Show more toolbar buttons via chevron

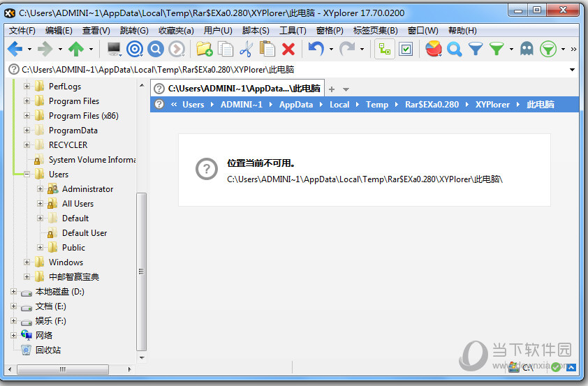pyautogui.click(x=573, y=49)
